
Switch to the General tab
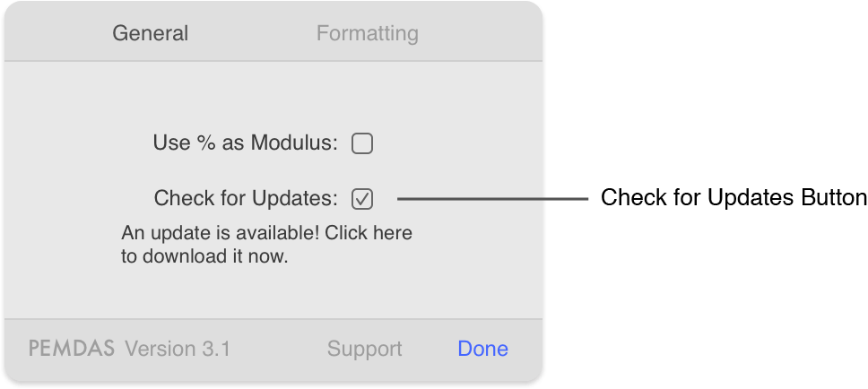[150, 33]
